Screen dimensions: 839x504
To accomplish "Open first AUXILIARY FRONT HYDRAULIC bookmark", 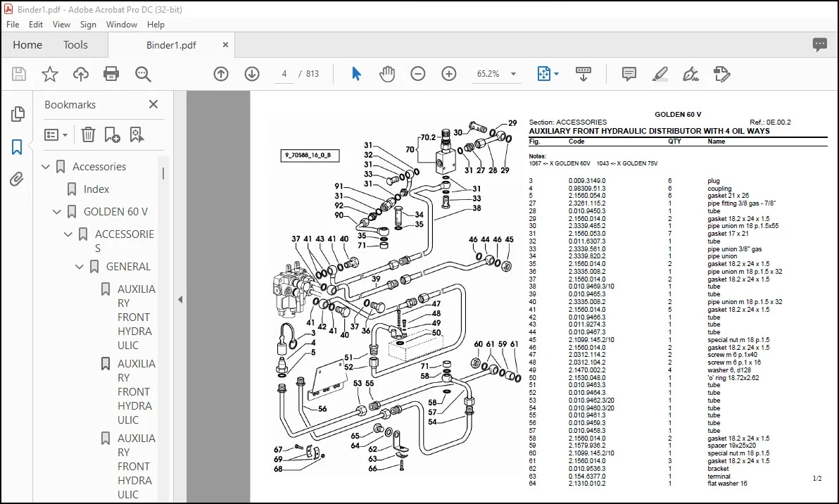I will click(x=137, y=317).
